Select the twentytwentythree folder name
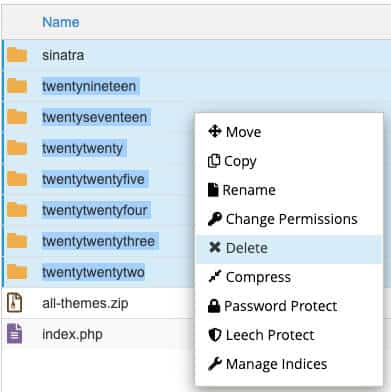391x392 pixels. point(99,241)
